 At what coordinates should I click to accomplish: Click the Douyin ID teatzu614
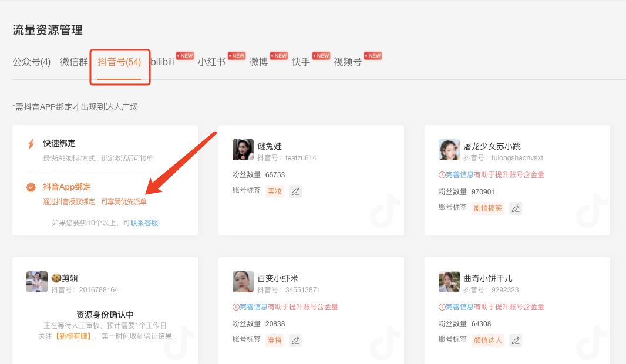(x=301, y=158)
